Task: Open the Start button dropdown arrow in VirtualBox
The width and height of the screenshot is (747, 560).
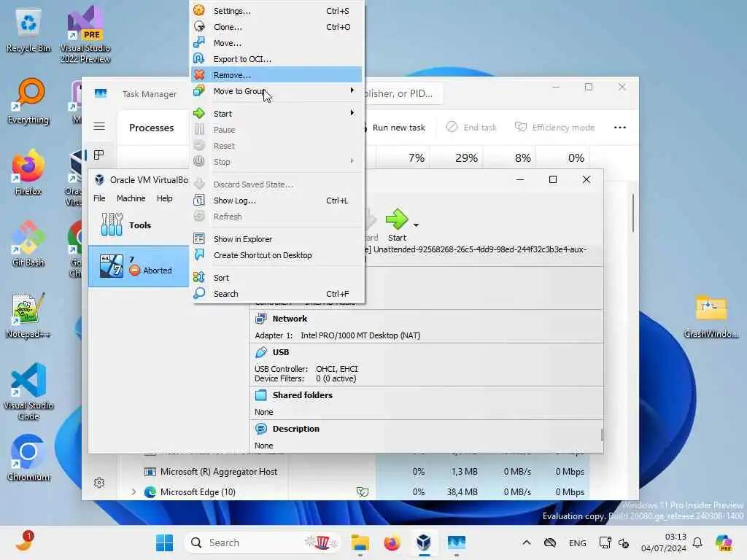Action: click(416, 225)
